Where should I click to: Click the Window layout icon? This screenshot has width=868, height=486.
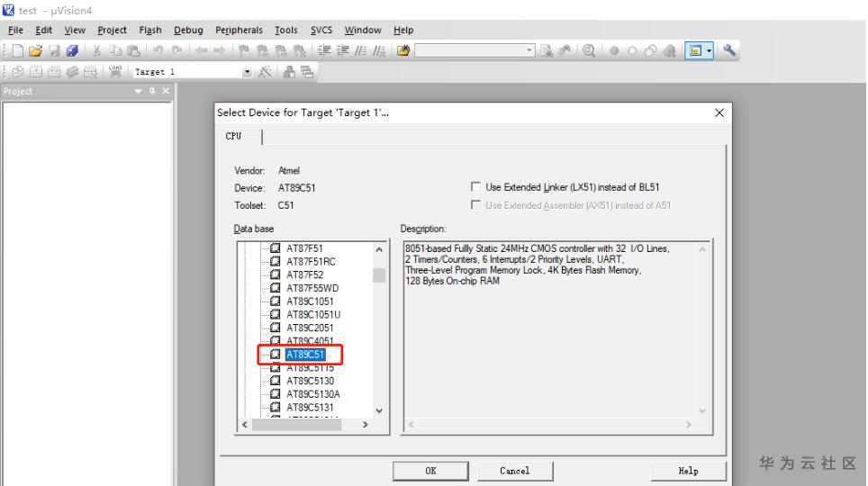(695, 51)
